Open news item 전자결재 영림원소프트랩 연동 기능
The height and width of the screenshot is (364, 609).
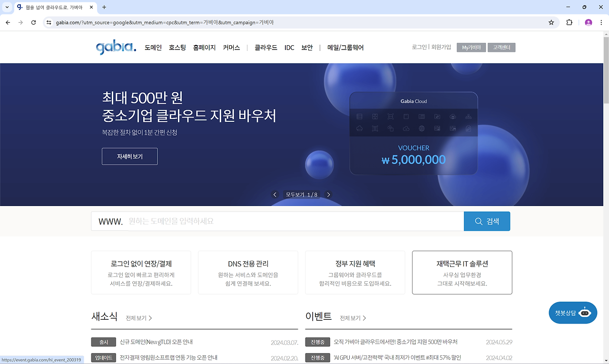tap(168, 357)
